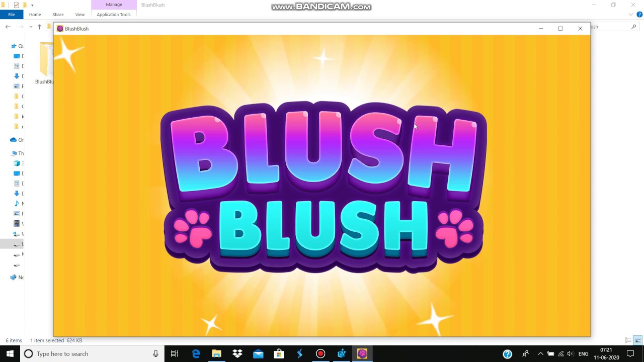Click the New Folder icon in quick access toolbar
The height and width of the screenshot is (362, 644).
[24, 5]
